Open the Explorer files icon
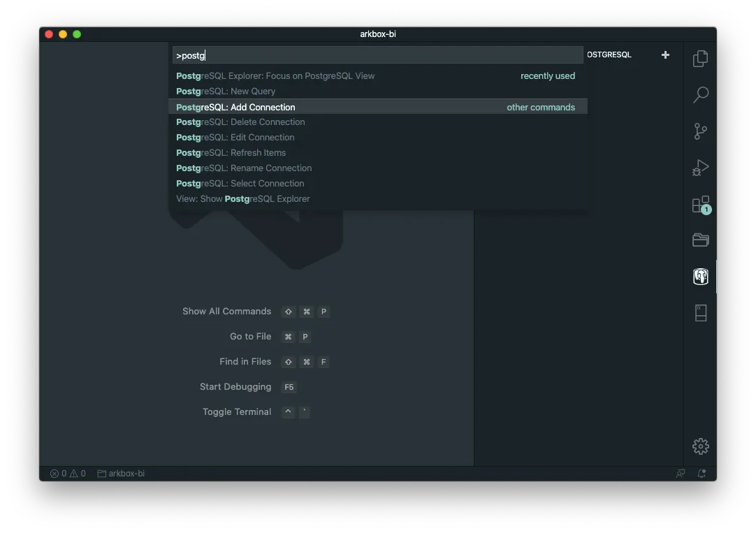The image size is (756, 533). point(700,58)
